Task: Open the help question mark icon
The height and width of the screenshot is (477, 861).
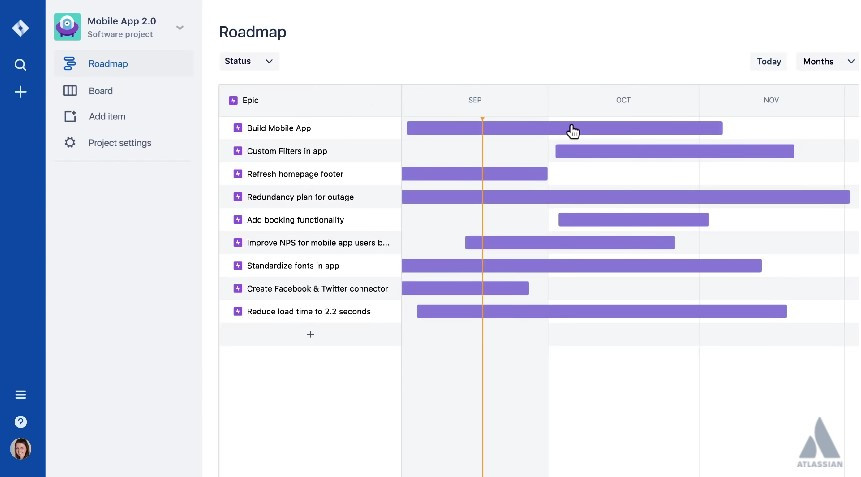Action: [x=20, y=422]
